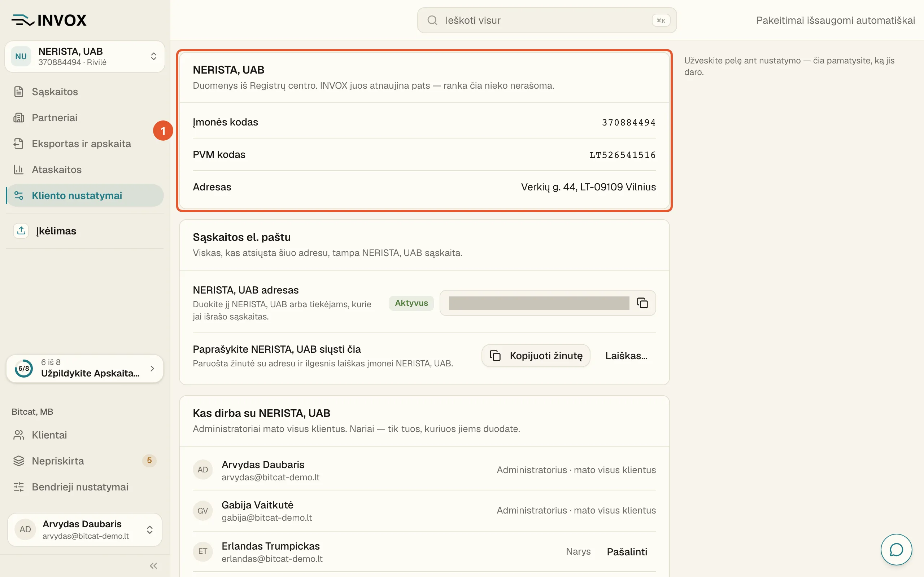Viewport: 924px width, 577px height.
Task: Open the Laiškas... option
Action: (626, 356)
